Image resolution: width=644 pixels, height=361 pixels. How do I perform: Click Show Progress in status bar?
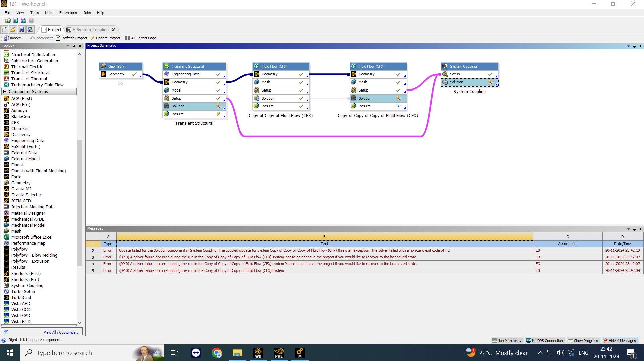583,340
